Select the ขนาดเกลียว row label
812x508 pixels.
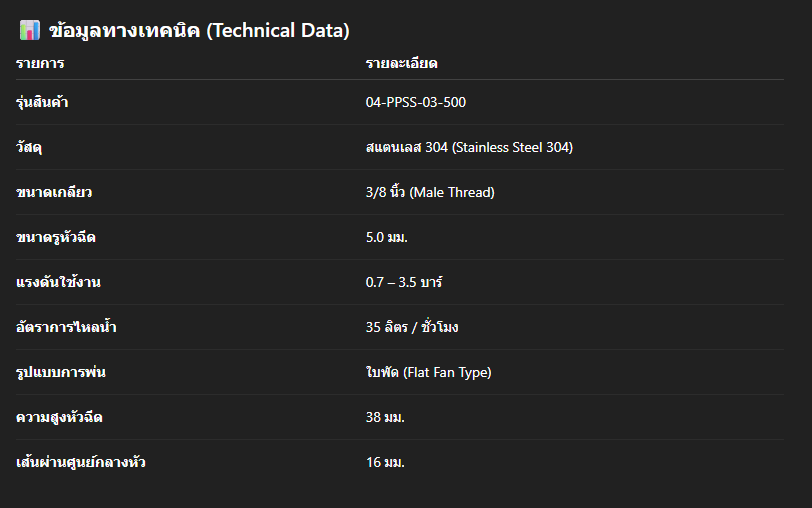[x=47, y=192]
